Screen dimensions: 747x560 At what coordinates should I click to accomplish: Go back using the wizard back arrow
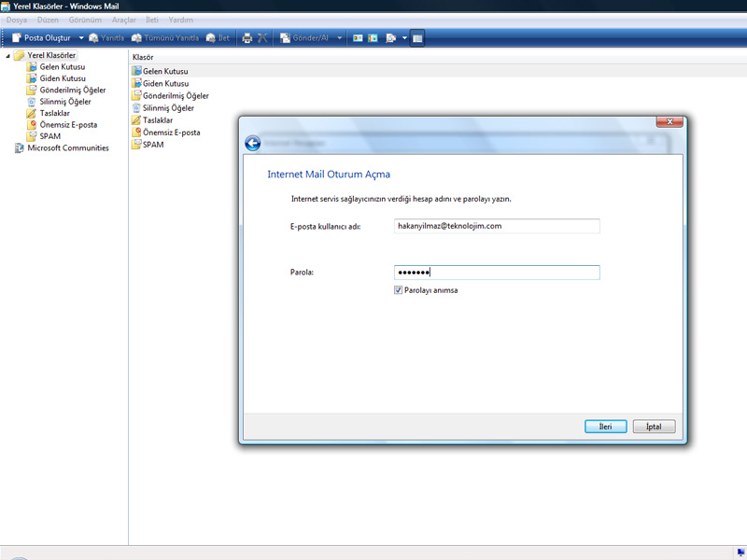(x=252, y=143)
